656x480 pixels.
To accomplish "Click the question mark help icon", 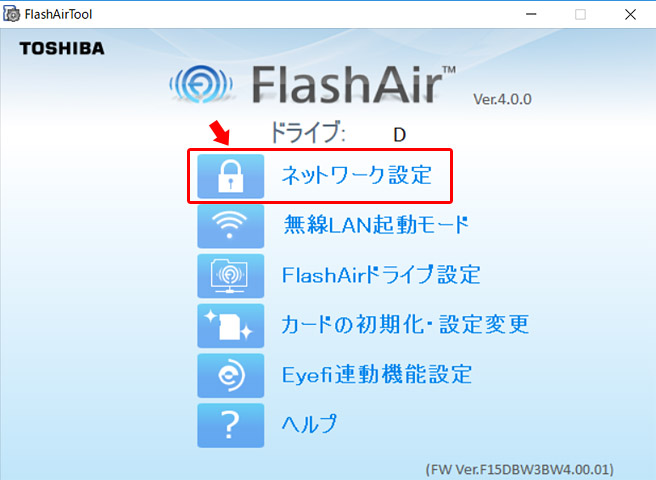I will pyautogui.click(x=231, y=425).
